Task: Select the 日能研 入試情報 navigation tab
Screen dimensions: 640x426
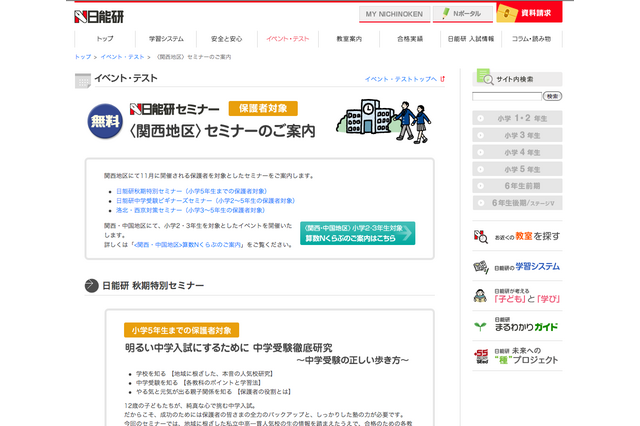Action: [x=471, y=39]
